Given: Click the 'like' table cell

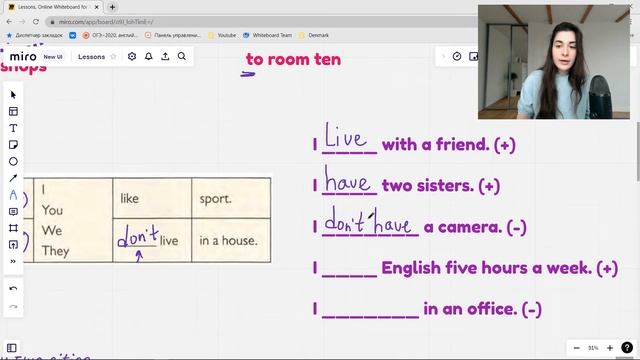Looking at the screenshot, I should tap(152, 198).
